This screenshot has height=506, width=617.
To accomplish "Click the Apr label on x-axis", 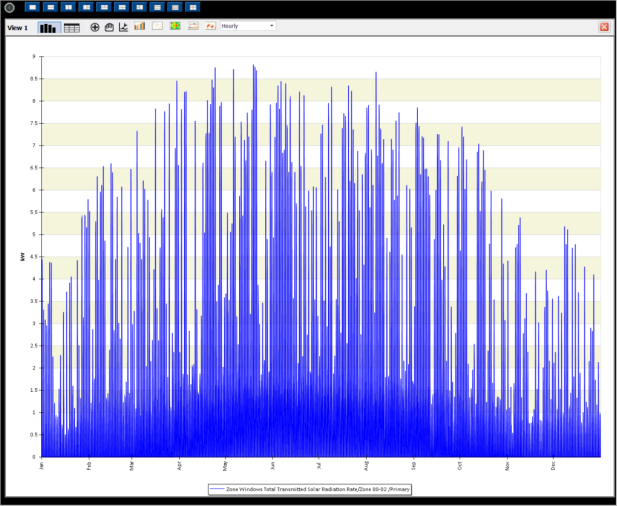I will pos(179,465).
